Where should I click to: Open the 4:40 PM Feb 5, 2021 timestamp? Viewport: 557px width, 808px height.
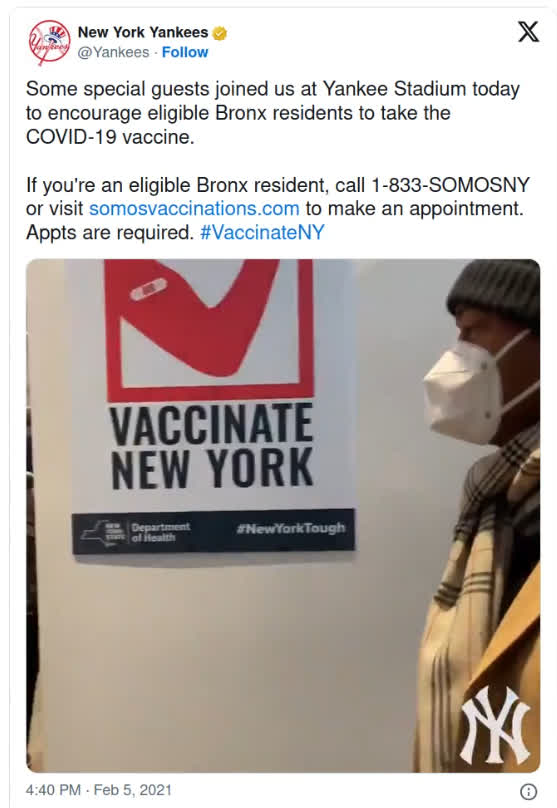coord(98,790)
